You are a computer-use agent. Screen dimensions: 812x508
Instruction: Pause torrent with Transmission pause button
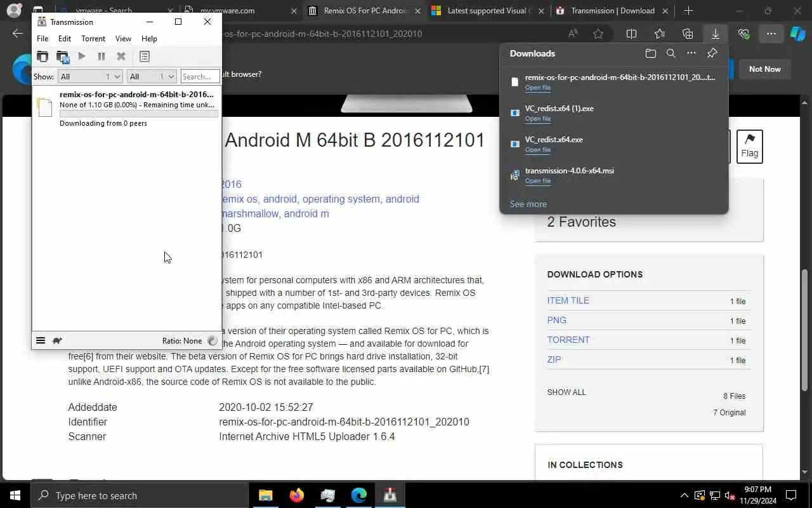pos(101,57)
